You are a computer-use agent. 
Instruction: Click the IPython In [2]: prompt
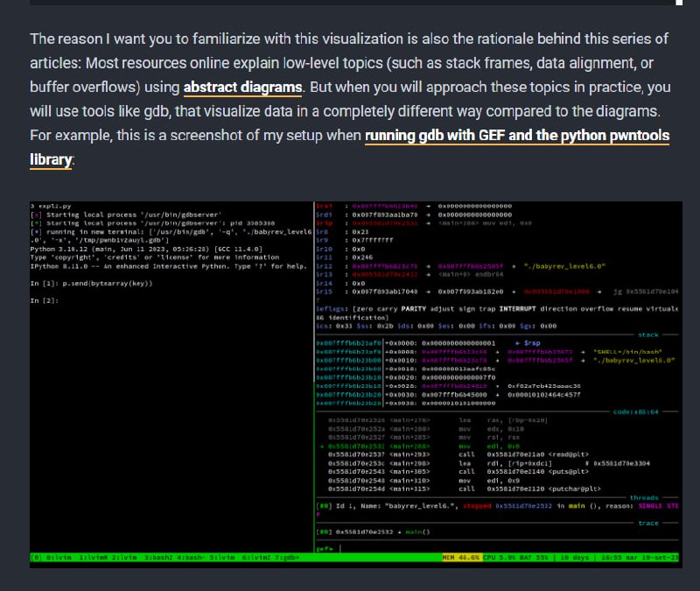(45, 300)
